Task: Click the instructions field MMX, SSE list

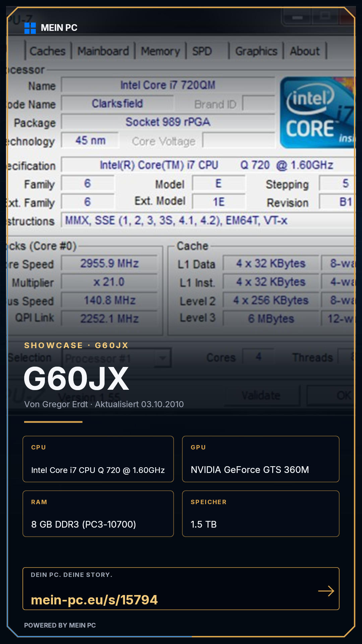Action: coord(208,220)
